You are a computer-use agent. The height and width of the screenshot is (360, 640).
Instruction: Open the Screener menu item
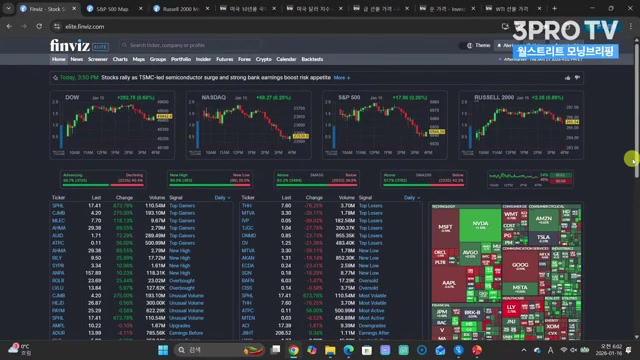(98, 59)
